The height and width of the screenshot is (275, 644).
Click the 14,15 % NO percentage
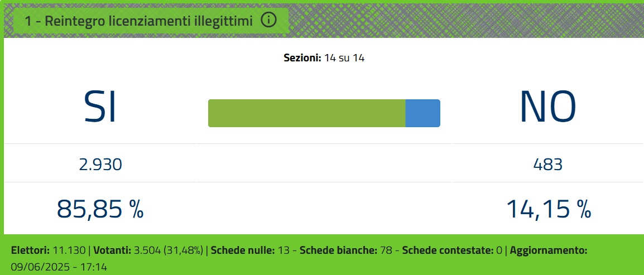[549, 209]
